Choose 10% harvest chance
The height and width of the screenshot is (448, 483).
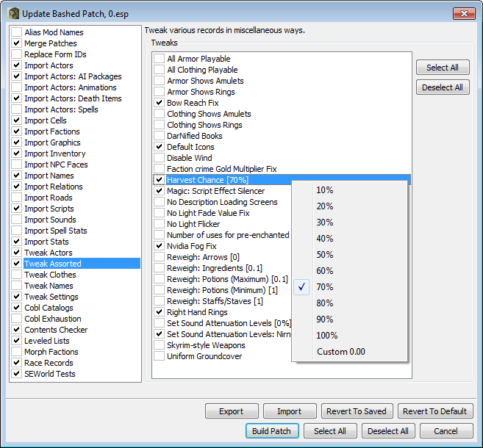tap(349, 189)
